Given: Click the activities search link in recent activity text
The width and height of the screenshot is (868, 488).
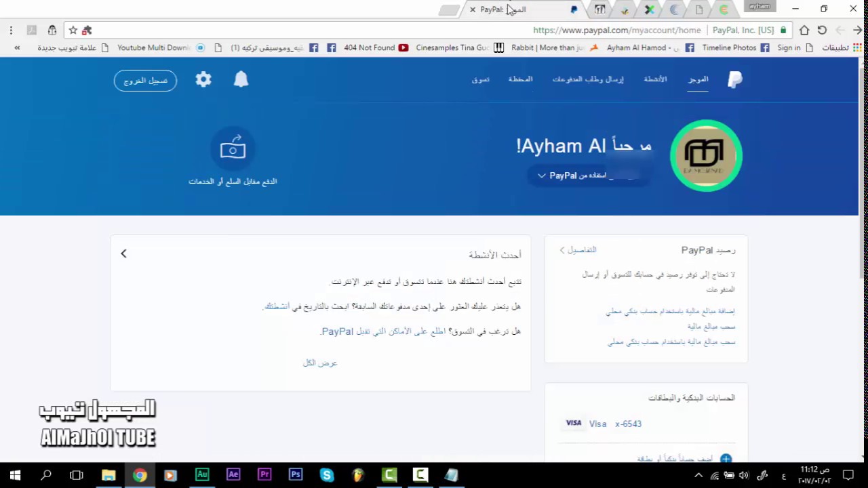Looking at the screenshot, I should pyautogui.click(x=277, y=306).
